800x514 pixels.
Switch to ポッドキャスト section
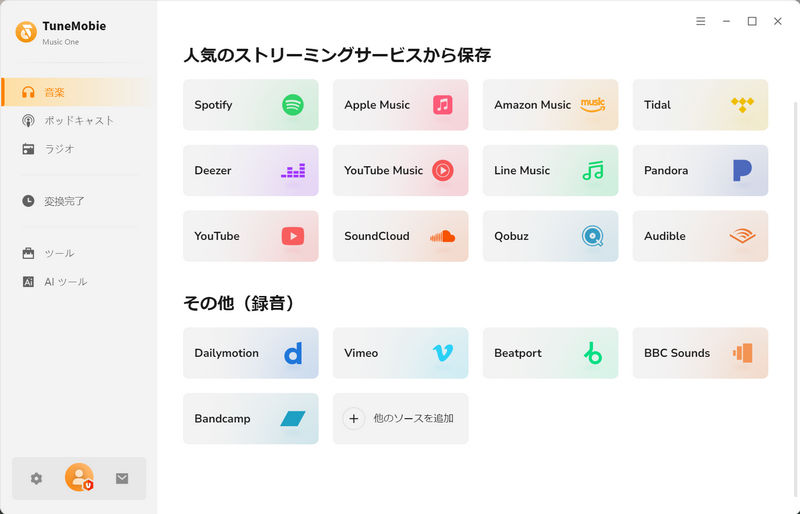coord(78,120)
